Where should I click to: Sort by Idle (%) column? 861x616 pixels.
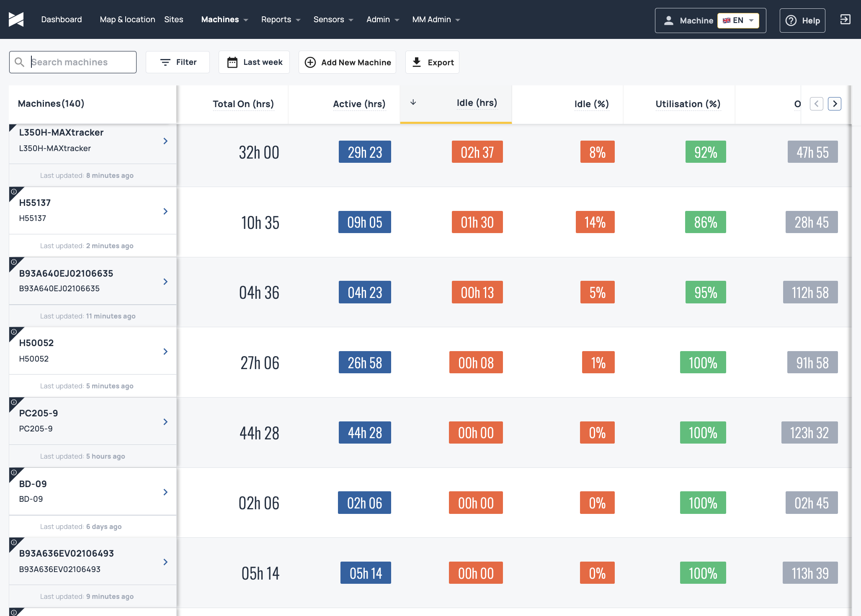click(x=591, y=104)
